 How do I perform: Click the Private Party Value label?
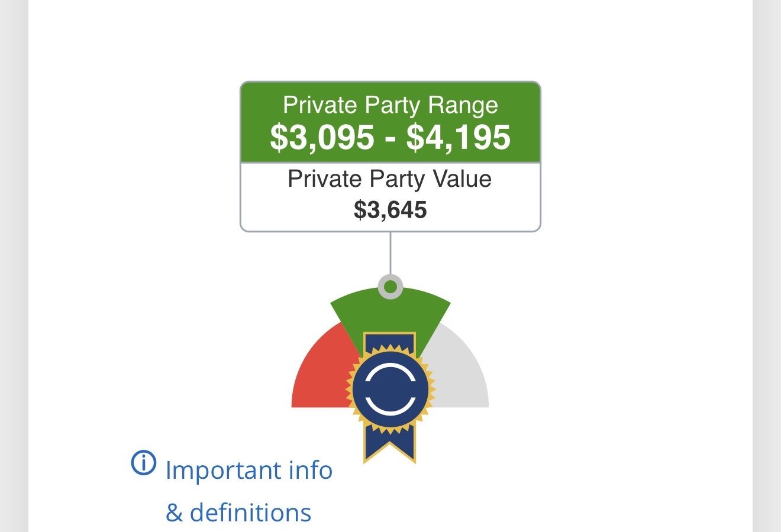click(x=389, y=179)
